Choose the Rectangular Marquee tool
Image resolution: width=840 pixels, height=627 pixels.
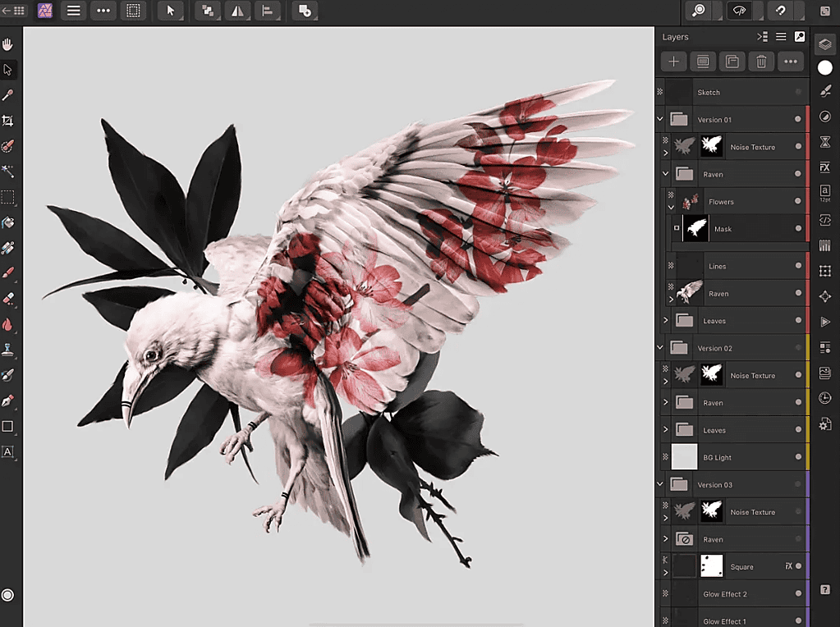coord(7,197)
